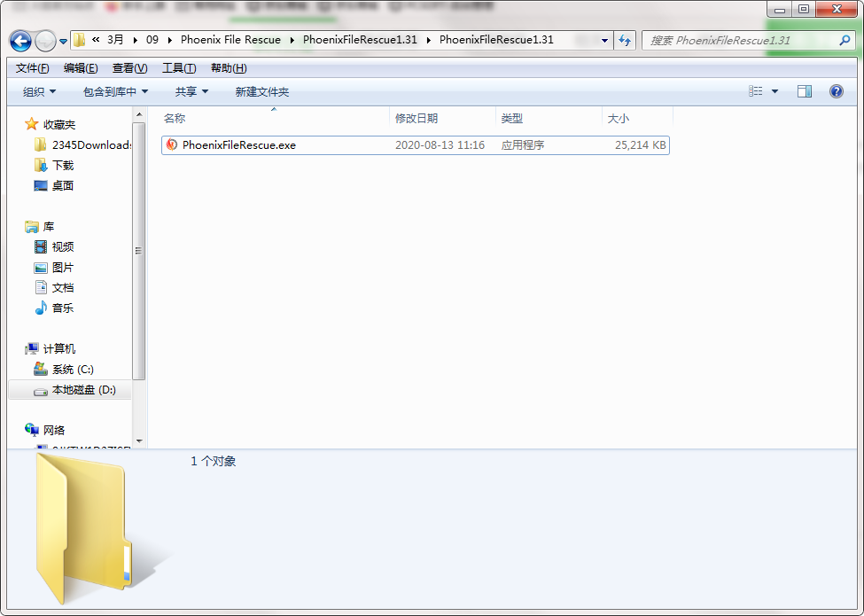Expand the arrow after Phoenix File Rescue breadcrumb
The image size is (864, 616).
point(292,40)
